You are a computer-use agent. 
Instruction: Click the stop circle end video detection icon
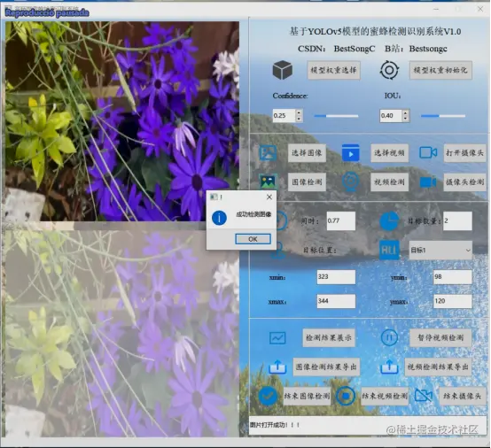(346, 396)
